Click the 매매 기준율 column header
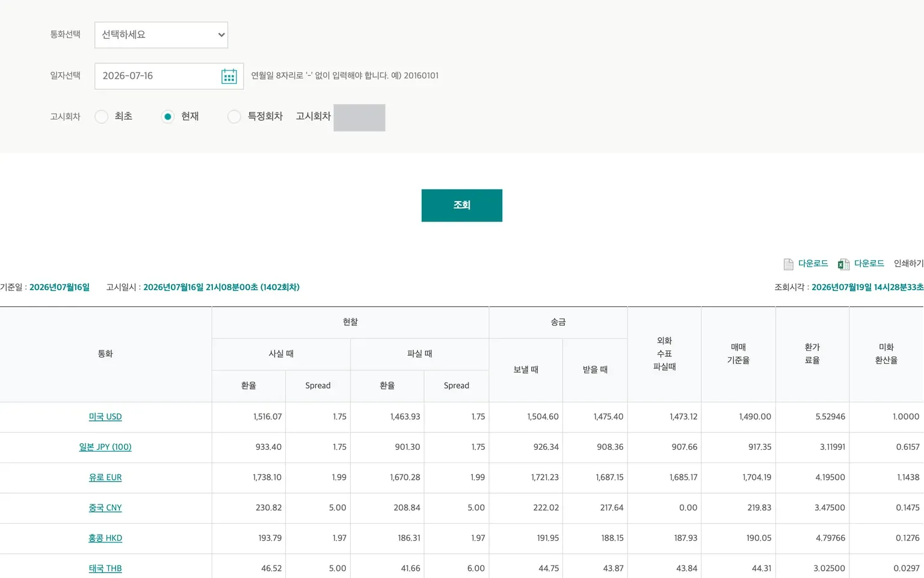The width and height of the screenshot is (924, 578). [x=738, y=354]
